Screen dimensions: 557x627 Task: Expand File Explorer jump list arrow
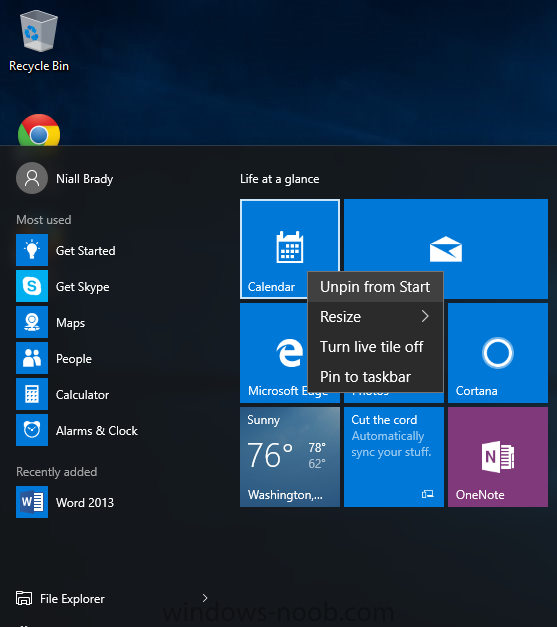(205, 598)
